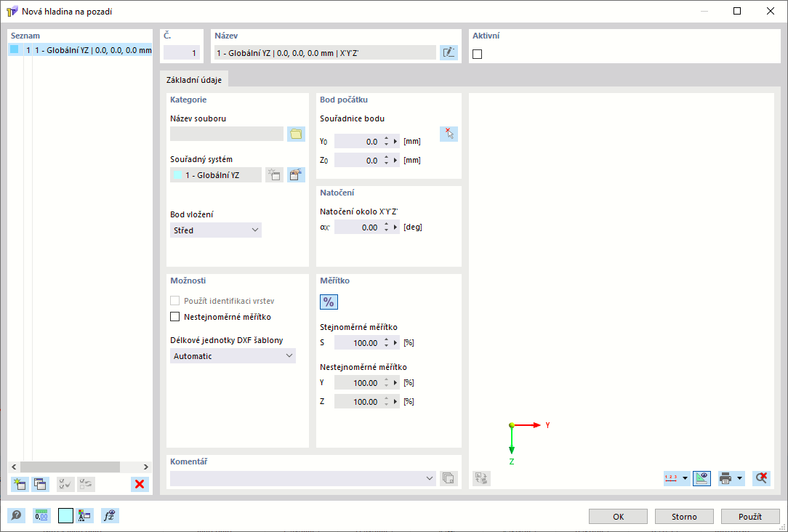Check Nestejnoměrné měřítko option
788x532 pixels.
tap(175, 316)
